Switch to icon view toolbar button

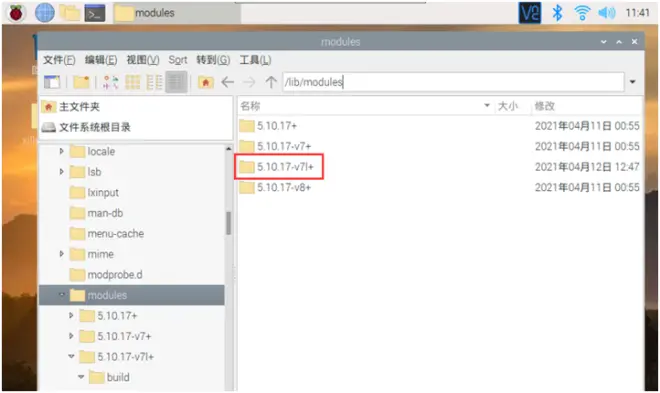111,82
